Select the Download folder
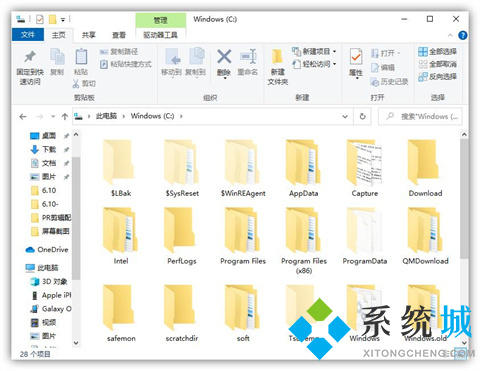Image resolution: width=480 pixels, height=371 pixels. point(425,169)
